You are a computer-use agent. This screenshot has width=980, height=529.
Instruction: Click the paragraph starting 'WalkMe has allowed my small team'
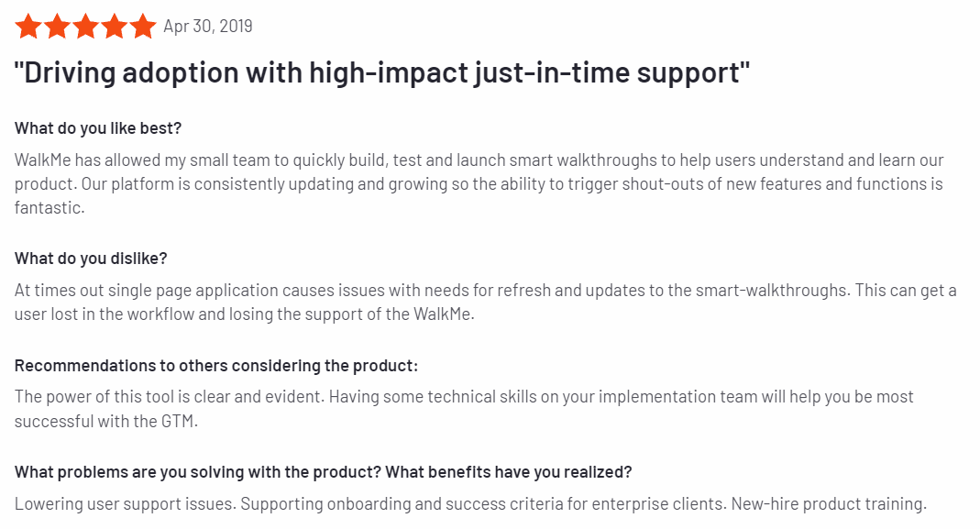coord(479,184)
